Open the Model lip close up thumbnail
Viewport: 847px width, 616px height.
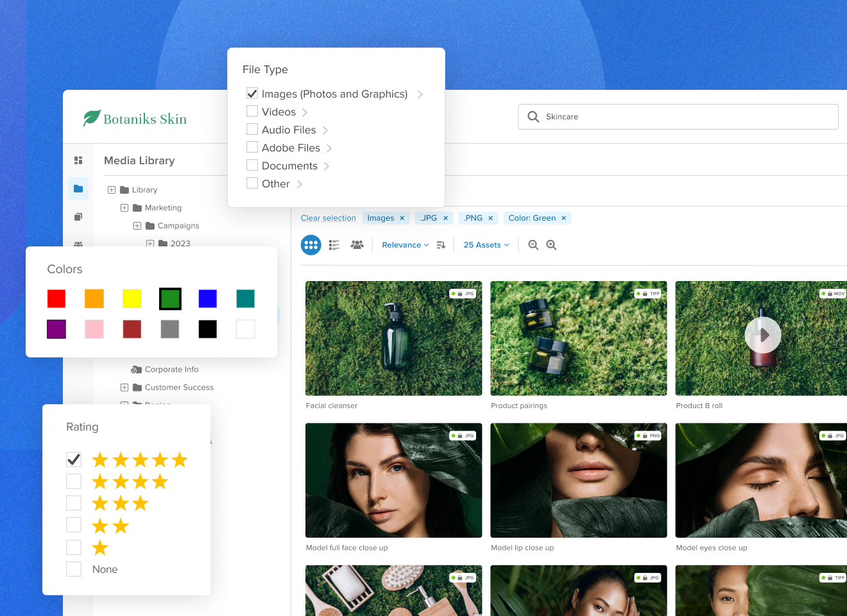[x=579, y=480]
